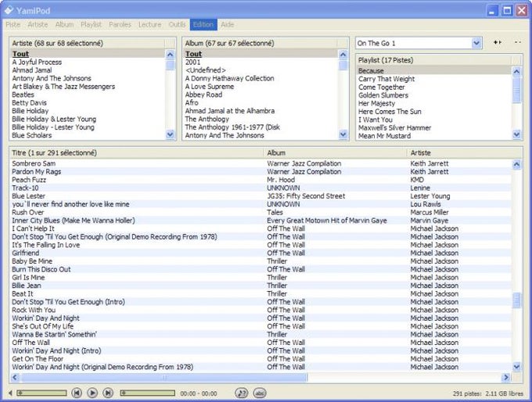
Task: Select Beatles in the artist list
Action: (x=88, y=95)
